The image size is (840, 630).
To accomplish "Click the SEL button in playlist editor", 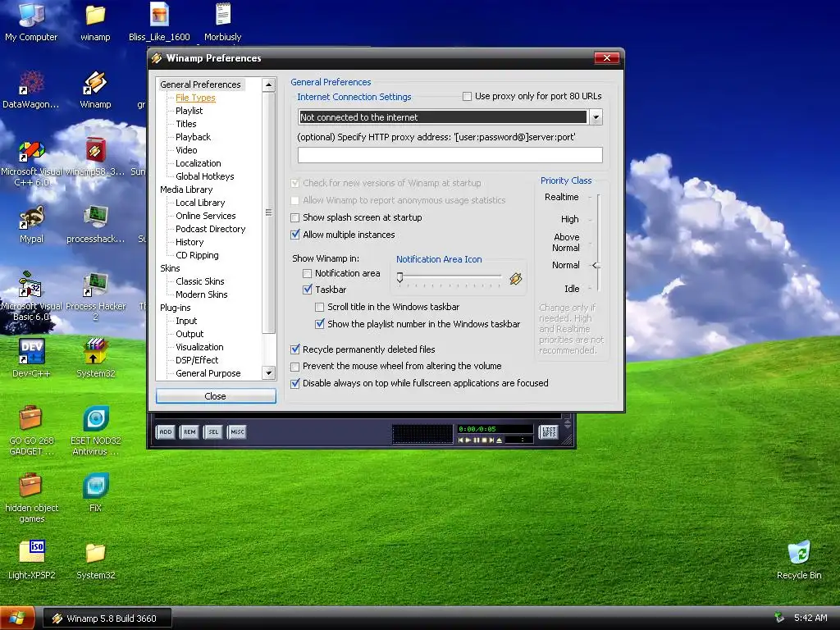I will coord(213,431).
